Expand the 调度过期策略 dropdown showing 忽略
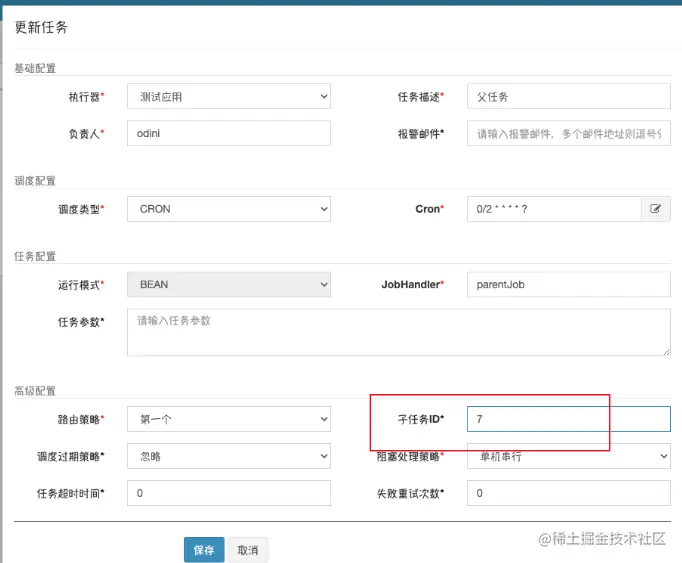Image resolution: width=682 pixels, height=563 pixels. tap(229, 456)
